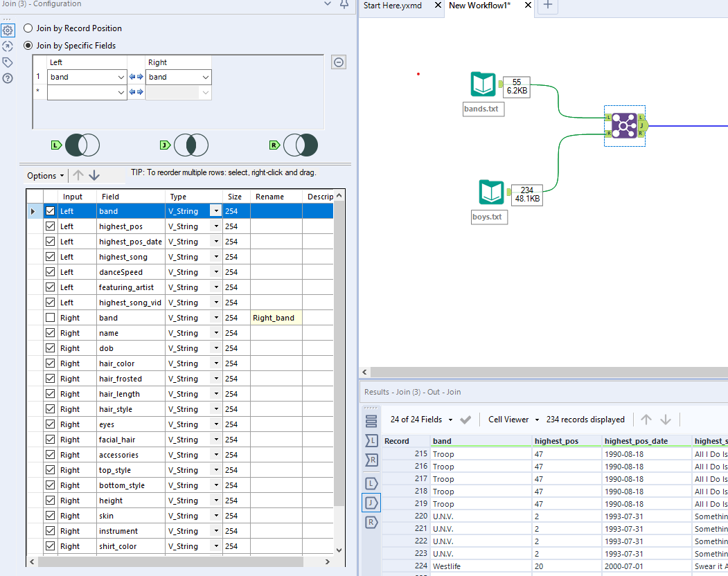728x576 pixels.
Task: Uncheck the Right hair_color field checkbox
Action: pos(50,363)
